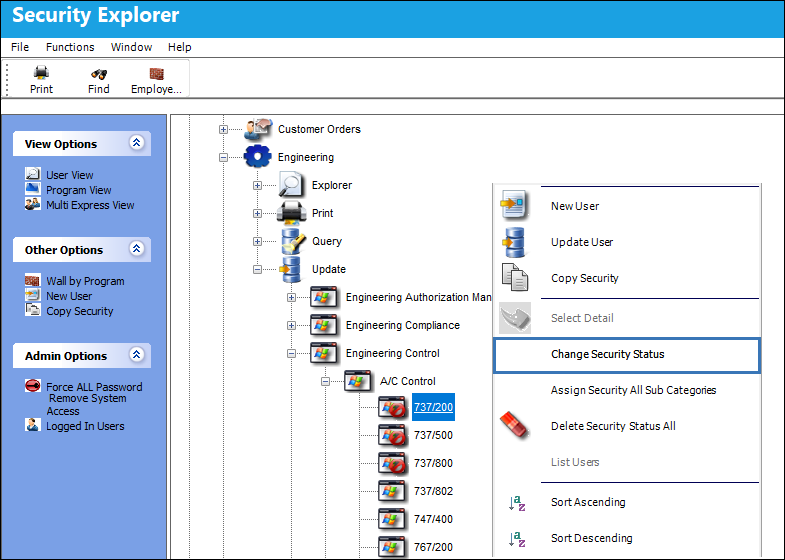Open Program View link

pyautogui.click(x=79, y=190)
